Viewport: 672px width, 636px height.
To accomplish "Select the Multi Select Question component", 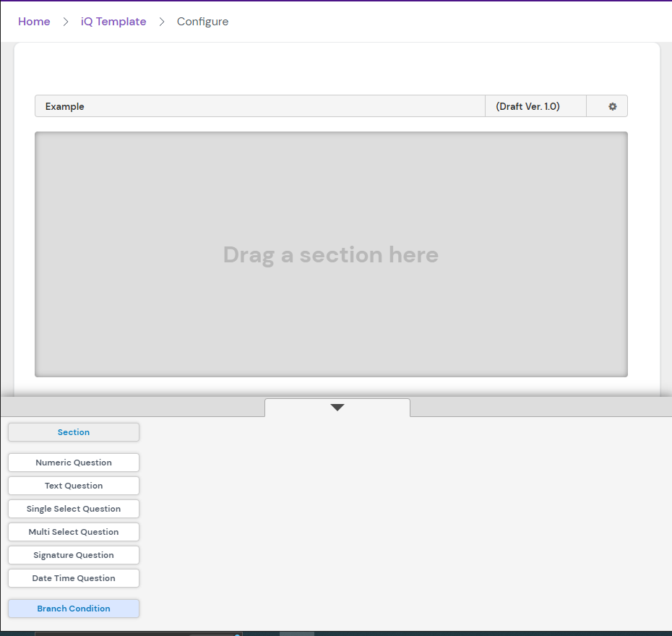I will (x=73, y=531).
